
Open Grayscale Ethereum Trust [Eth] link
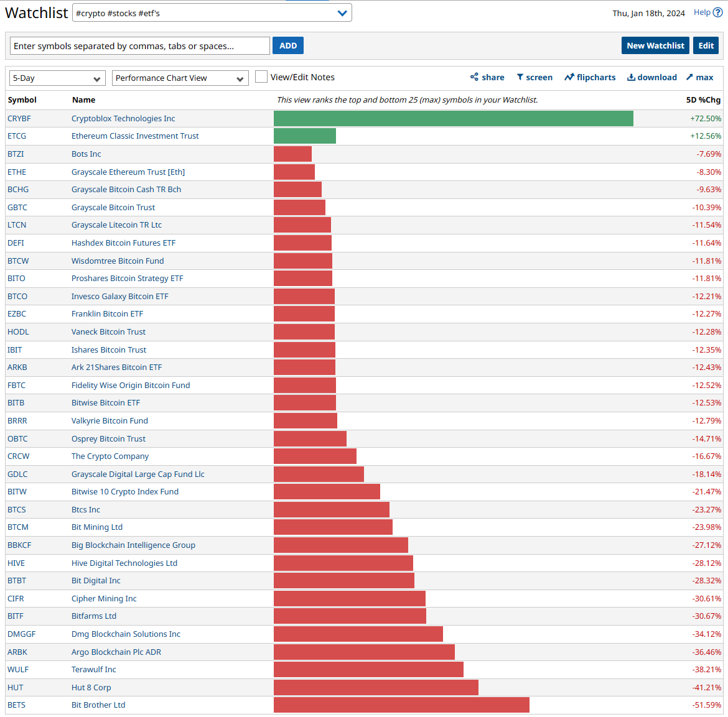[x=128, y=172]
